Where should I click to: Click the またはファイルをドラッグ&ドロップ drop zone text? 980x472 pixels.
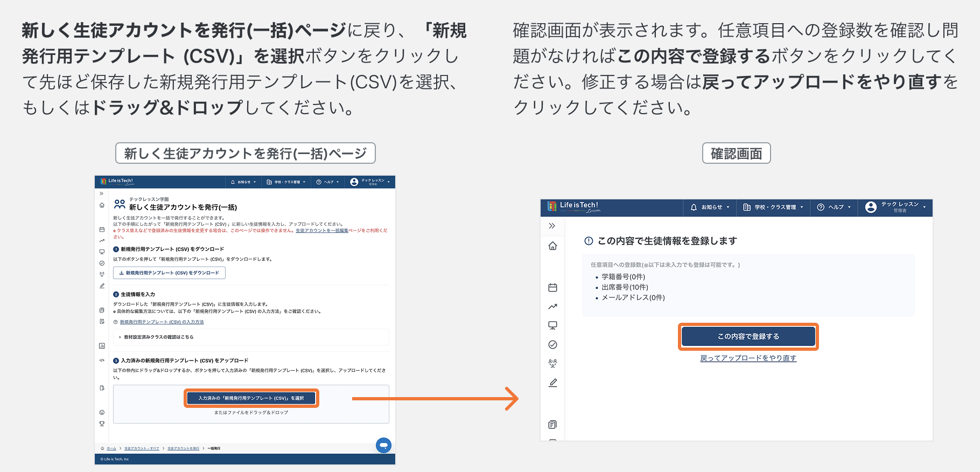(x=251, y=413)
